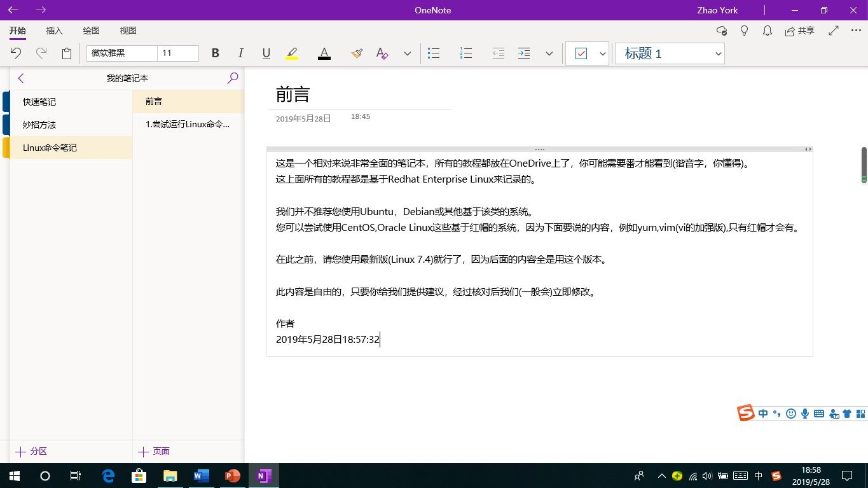Apply a numbered list
This screenshot has height=488, width=868.
point(466,53)
